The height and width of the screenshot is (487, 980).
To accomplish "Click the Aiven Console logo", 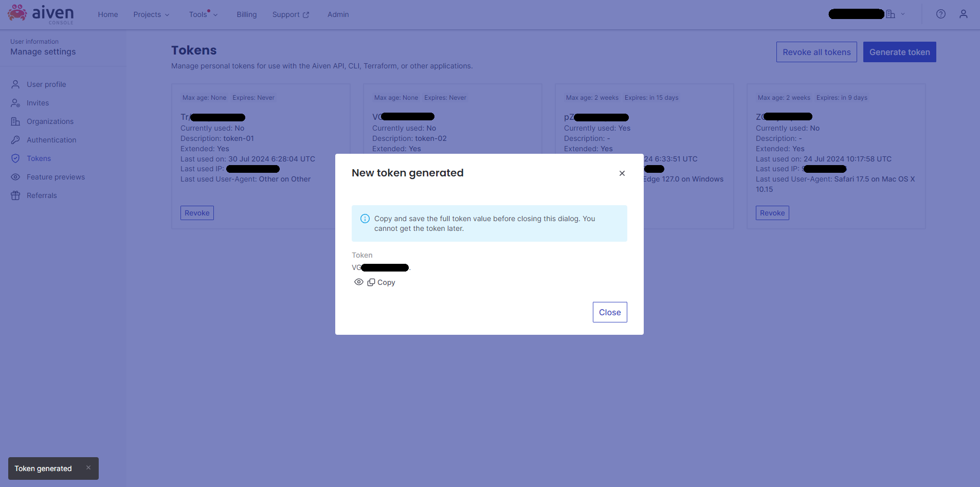I will point(40,14).
